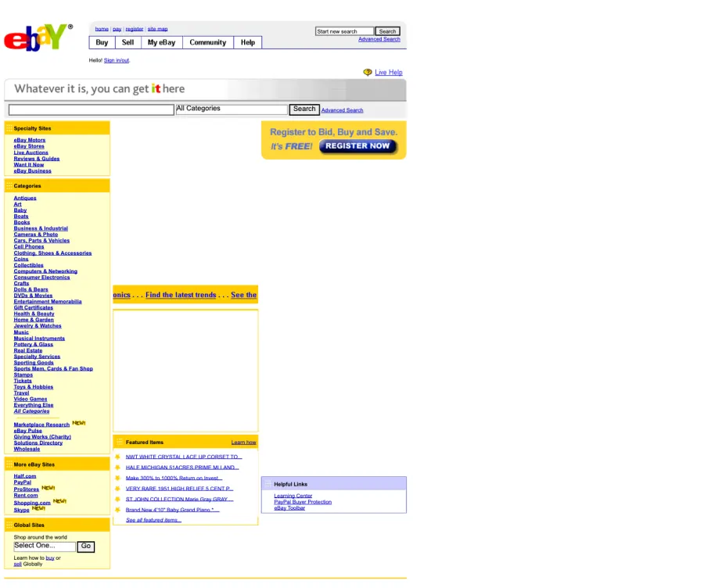The width and height of the screenshot is (704, 588).
Task: Browse DVDs & Movies category
Action: tap(33, 296)
